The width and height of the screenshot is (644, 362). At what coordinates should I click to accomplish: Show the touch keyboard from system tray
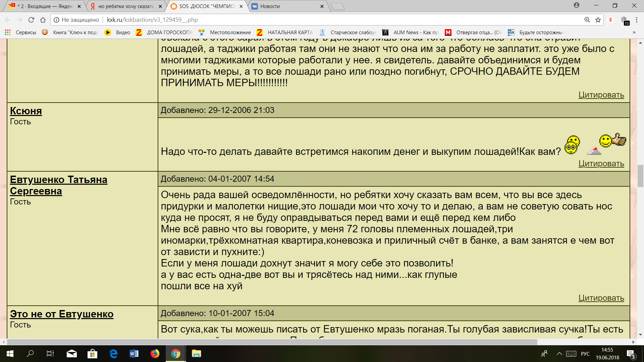(571, 354)
